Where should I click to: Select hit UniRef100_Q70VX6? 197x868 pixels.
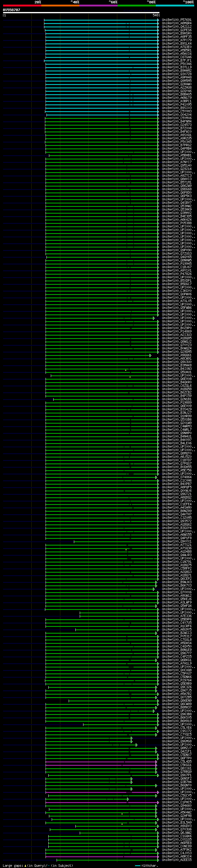pyautogui.click(x=176, y=592)
